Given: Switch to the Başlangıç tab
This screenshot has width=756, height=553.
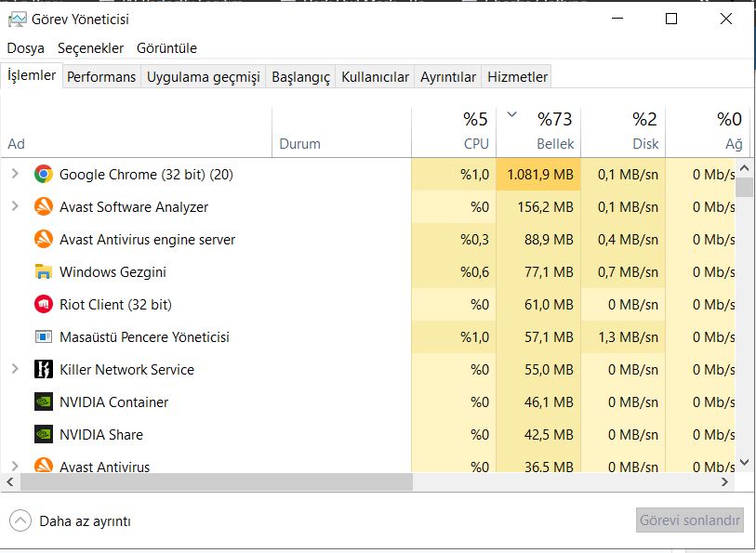Looking at the screenshot, I should click(300, 77).
